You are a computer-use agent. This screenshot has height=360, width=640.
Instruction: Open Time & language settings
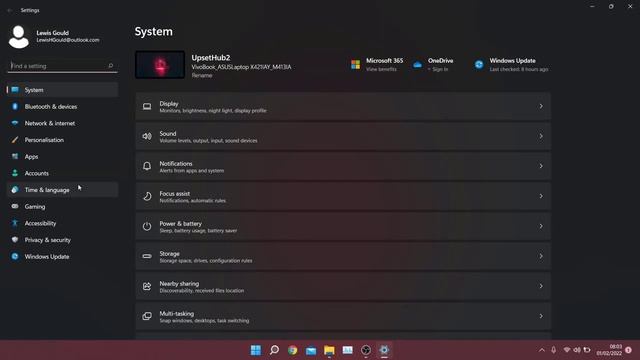[x=62, y=190]
